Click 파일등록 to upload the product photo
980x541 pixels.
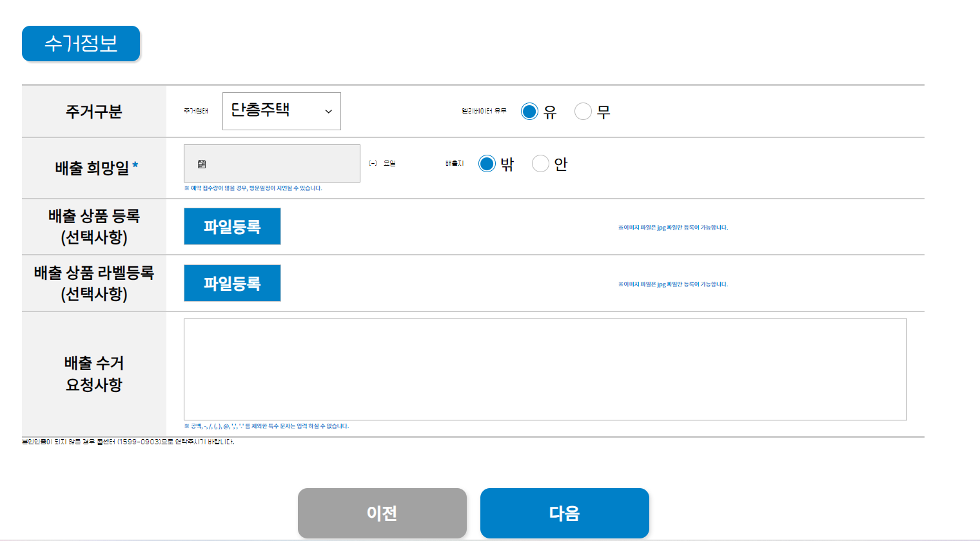(x=232, y=226)
